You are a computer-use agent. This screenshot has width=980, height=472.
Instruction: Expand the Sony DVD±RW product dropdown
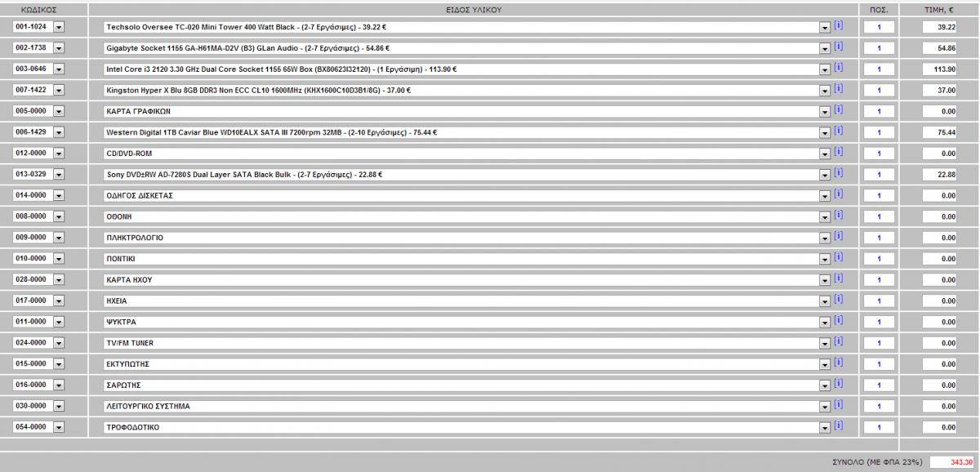(824, 174)
